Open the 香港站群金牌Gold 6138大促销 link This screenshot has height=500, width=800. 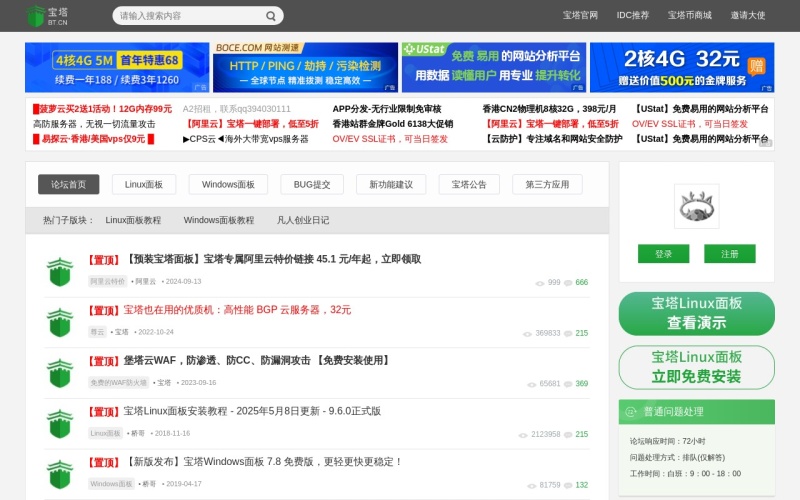point(393,124)
